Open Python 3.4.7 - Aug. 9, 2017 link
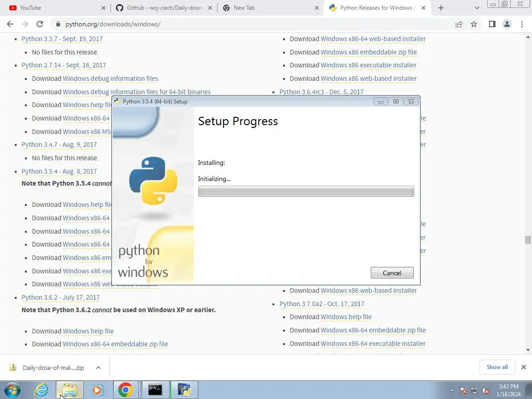Image resolution: width=532 pixels, height=399 pixels. (59, 145)
